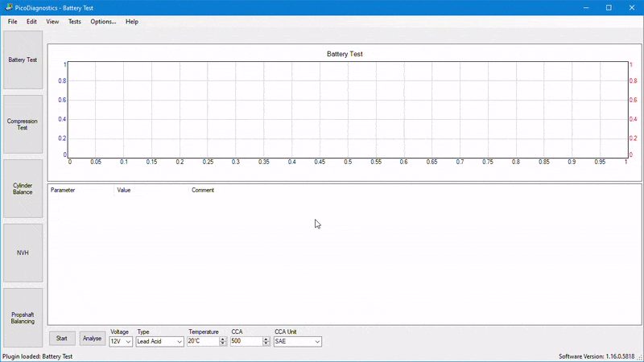Viewport: 644px width, 362px height.
Task: Open the Voltage 12V dropdown
Action: (x=121, y=341)
